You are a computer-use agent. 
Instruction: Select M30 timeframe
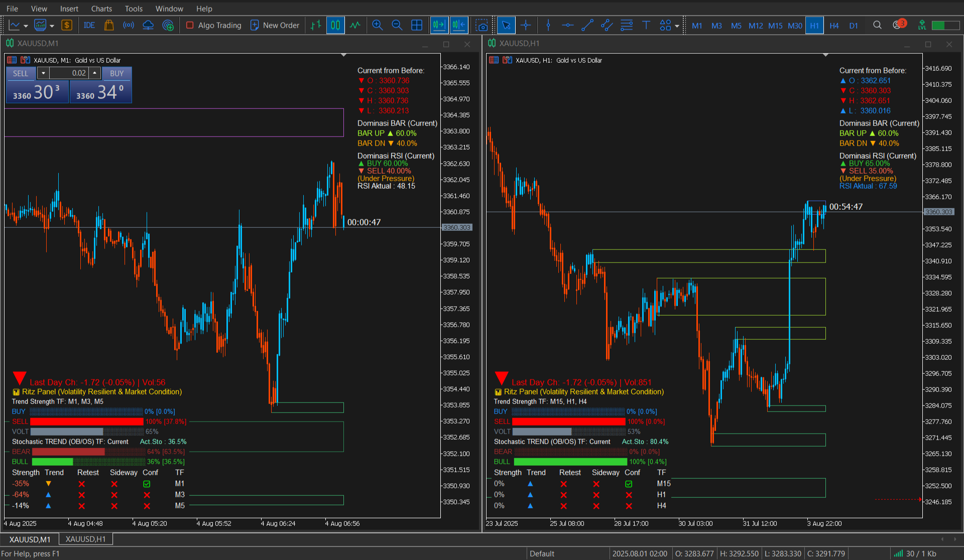[x=795, y=26]
